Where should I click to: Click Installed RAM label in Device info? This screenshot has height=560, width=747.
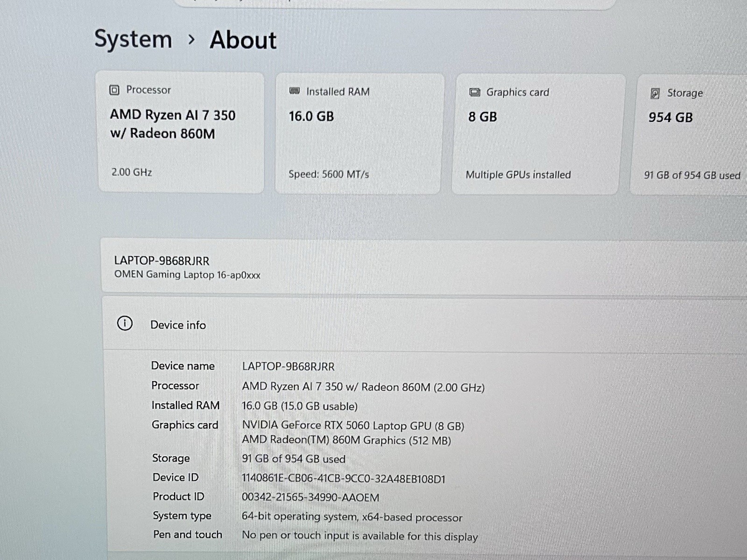pos(185,405)
